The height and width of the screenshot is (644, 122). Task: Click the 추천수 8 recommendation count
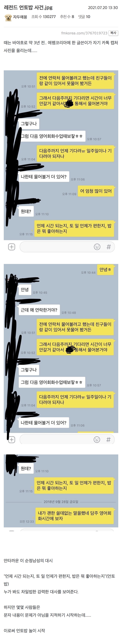67,17
